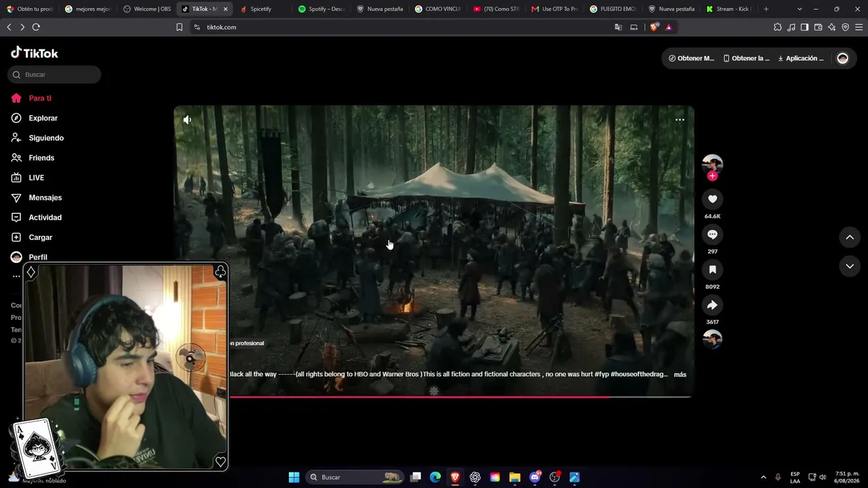The width and height of the screenshot is (868, 488).
Task: Open the browser extensions puzzle icon
Action: pos(777,27)
